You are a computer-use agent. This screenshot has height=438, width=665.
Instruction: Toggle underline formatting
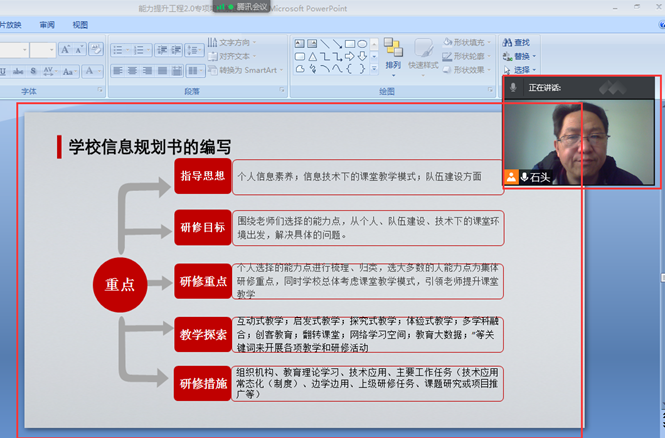3,71
